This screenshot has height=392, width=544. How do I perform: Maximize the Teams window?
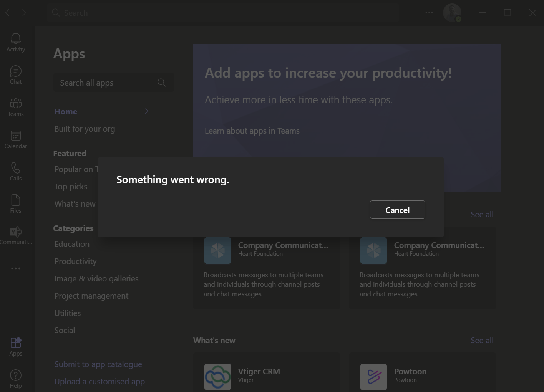pos(508,13)
